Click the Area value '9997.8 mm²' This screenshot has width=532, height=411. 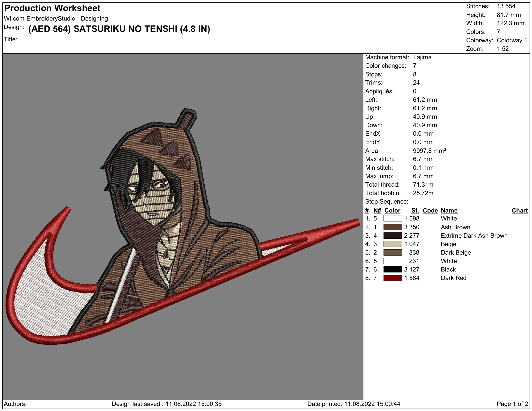click(x=429, y=151)
